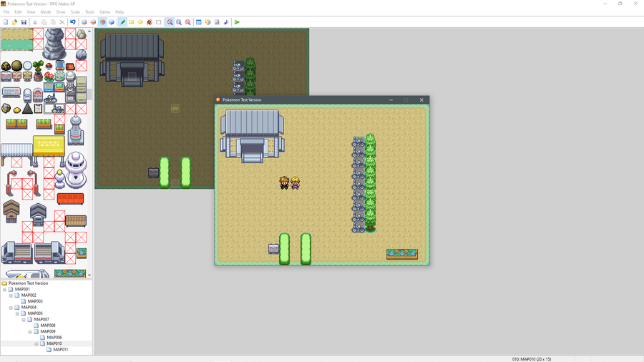
Task: Switch to the Events layer cube icon
Action: coord(112,22)
